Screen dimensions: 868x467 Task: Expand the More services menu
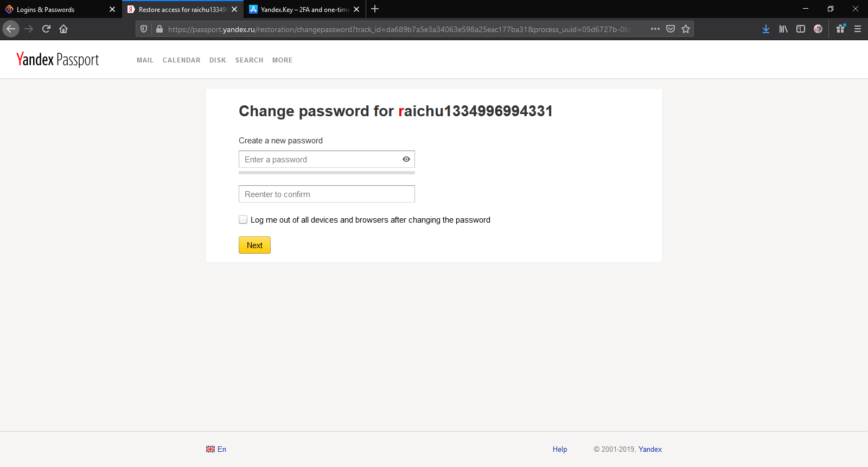tap(282, 60)
